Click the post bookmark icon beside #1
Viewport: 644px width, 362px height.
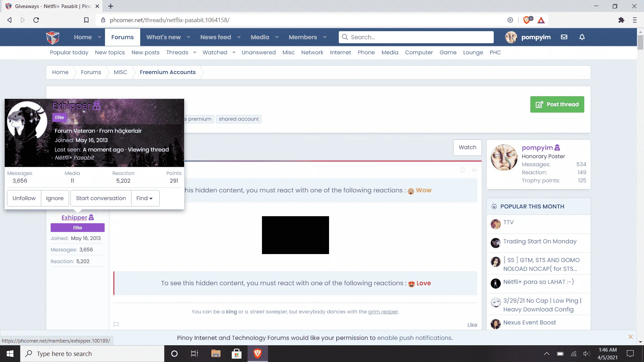(462, 170)
